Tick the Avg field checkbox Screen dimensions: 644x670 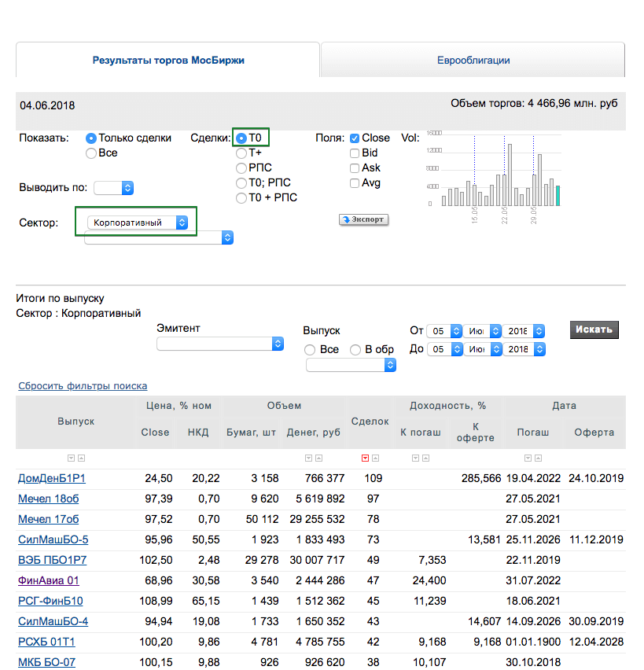click(x=355, y=183)
